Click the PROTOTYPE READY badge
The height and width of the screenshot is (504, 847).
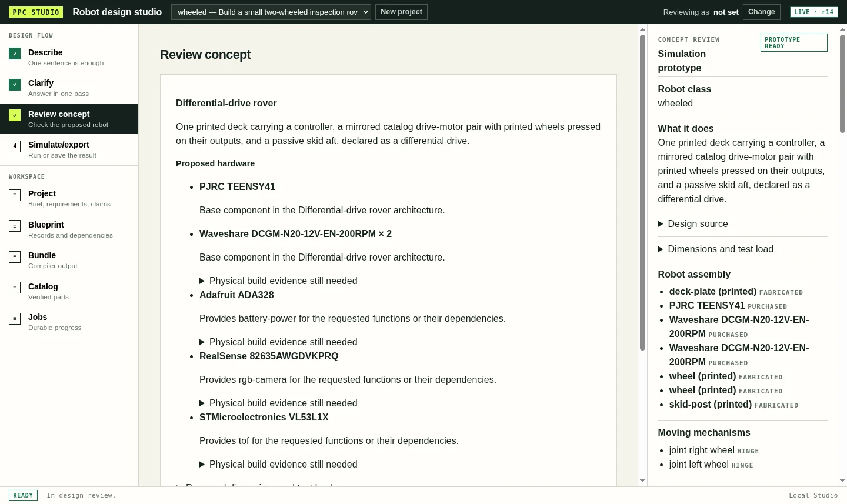pyautogui.click(x=793, y=43)
